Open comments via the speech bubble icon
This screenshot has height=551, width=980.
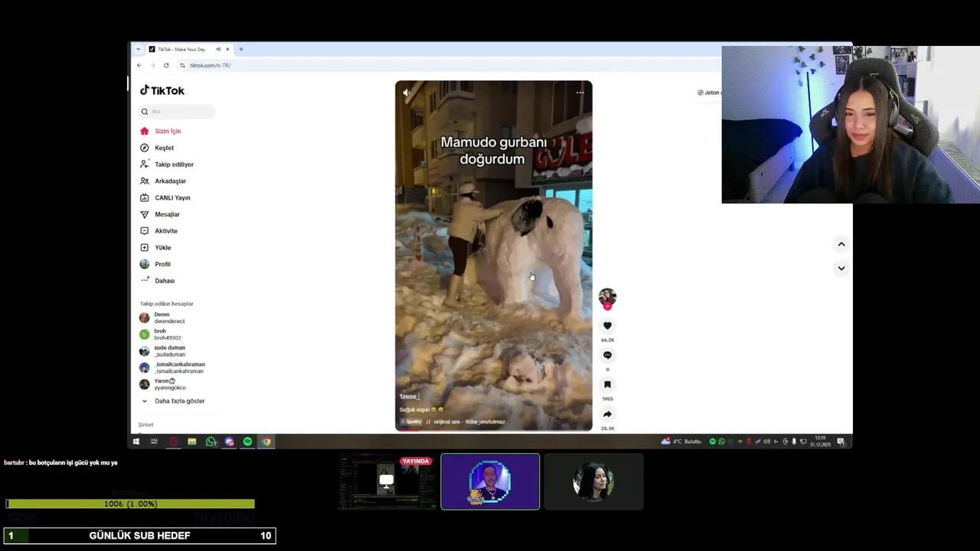click(x=607, y=354)
